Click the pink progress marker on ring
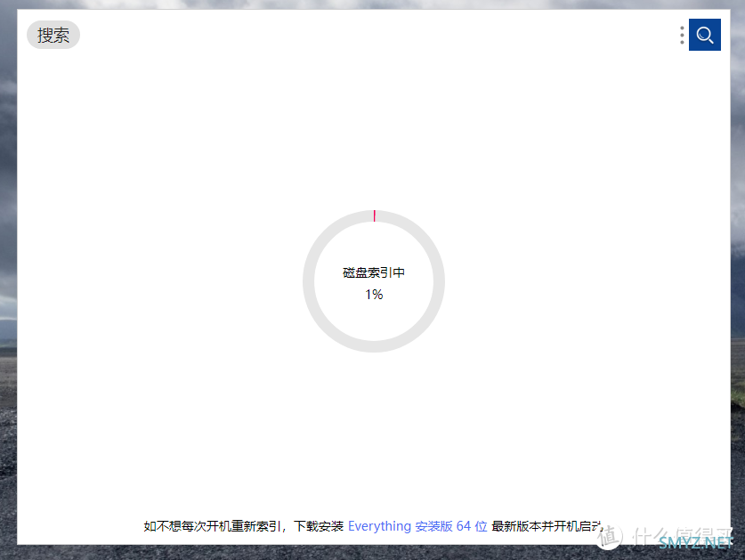Image resolution: width=745 pixels, height=560 pixels. 374,215
